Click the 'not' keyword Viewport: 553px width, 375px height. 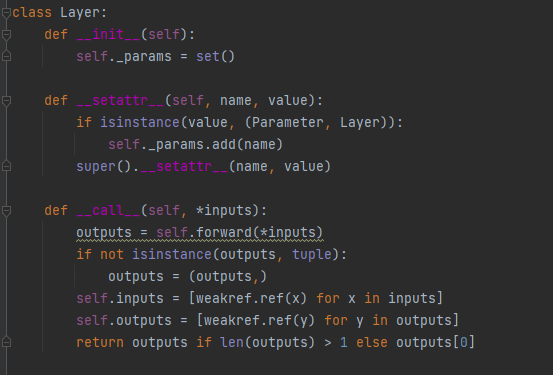112,254
